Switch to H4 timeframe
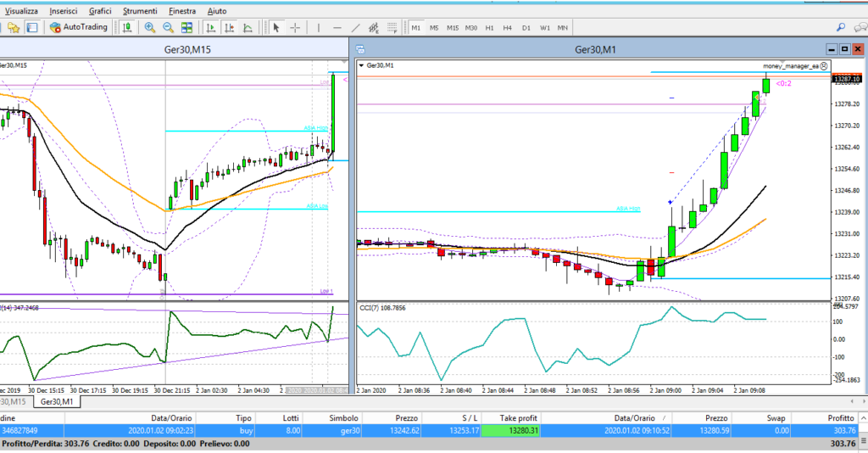The image size is (868, 453). pyautogui.click(x=508, y=28)
